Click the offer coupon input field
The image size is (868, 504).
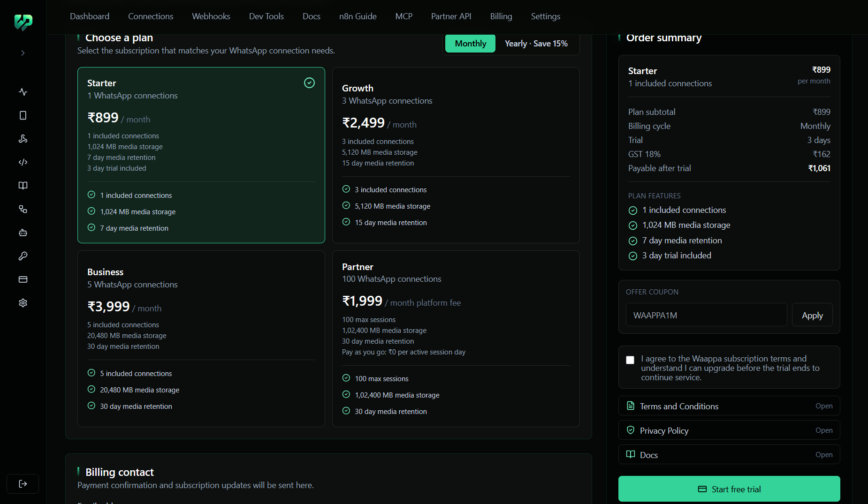pyautogui.click(x=706, y=315)
